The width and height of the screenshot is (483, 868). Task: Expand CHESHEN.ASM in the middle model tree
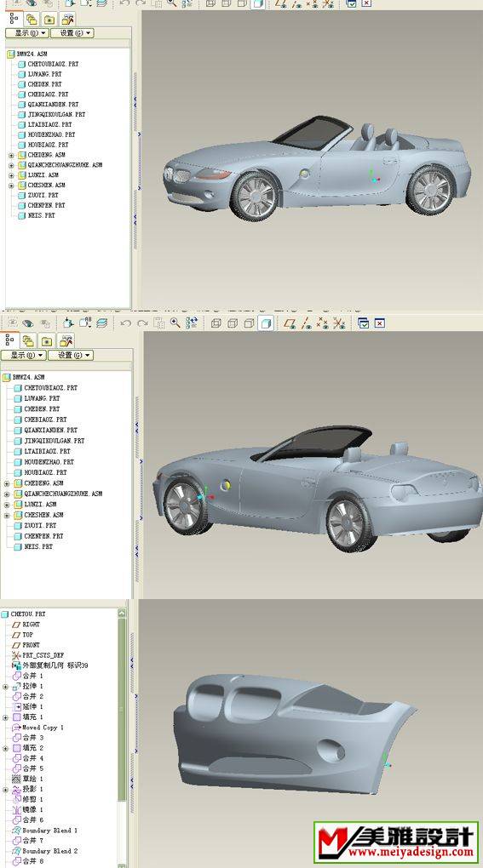click(7, 515)
